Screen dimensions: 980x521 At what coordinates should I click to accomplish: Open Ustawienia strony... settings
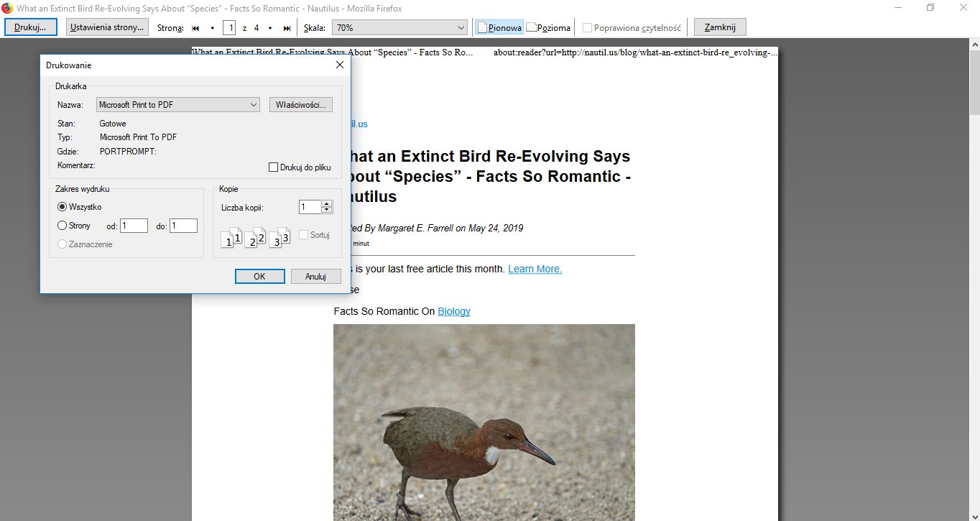tap(107, 27)
